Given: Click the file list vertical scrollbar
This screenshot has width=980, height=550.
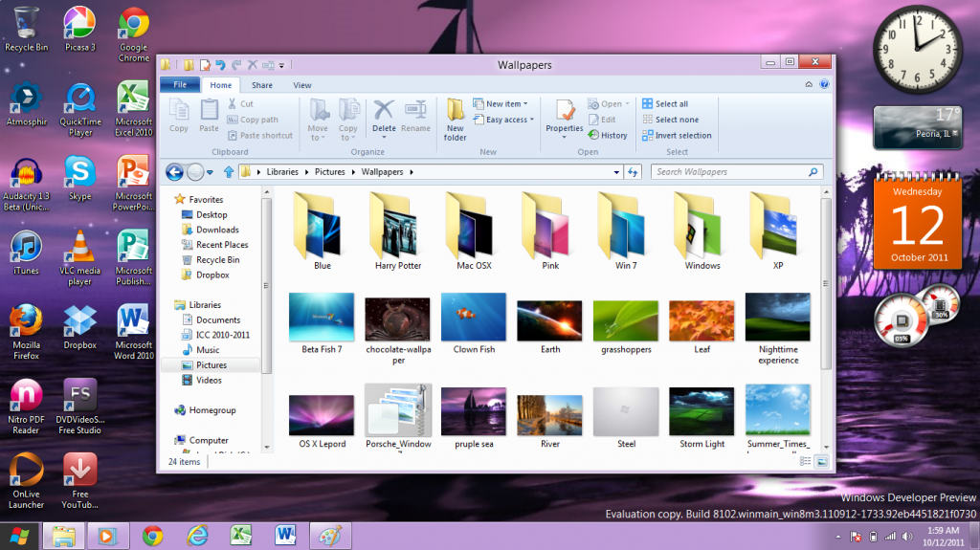Looking at the screenshot, I should (x=826, y=284).
